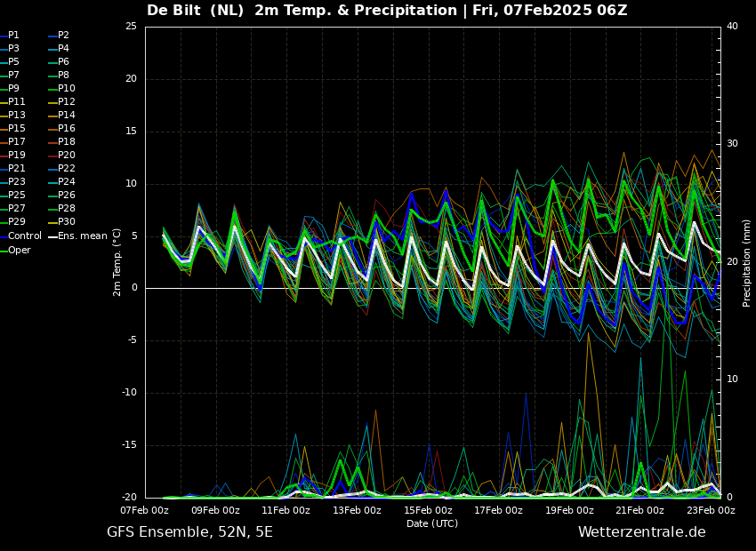756x551 pixels.
Task: Click the 23Feb 00z date tick
Action: [x=711, y=511]
